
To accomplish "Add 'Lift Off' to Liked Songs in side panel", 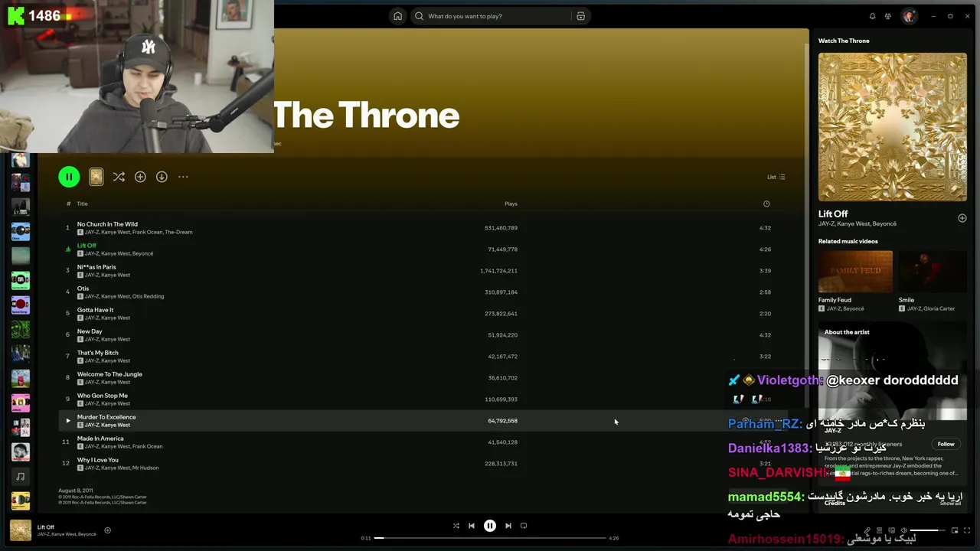I will pos(962,218).
